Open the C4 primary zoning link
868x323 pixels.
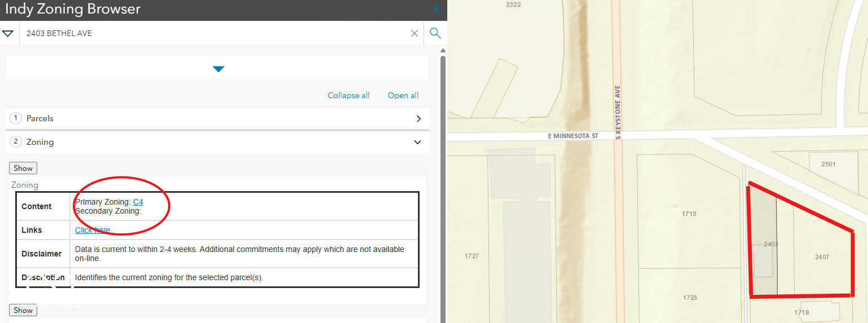[138, 202]
